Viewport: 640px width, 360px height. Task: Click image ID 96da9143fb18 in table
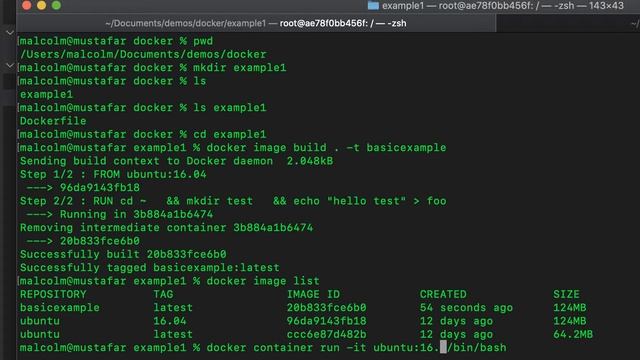(327, 321)
